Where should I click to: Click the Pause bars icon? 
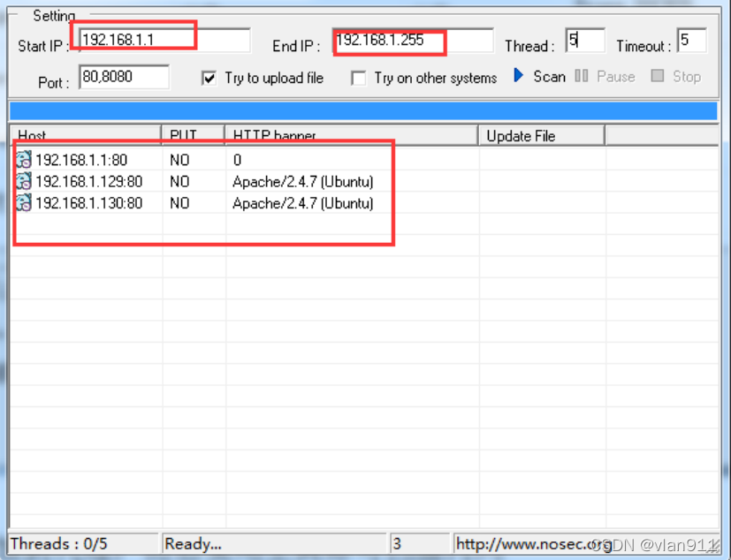[581, 75]
